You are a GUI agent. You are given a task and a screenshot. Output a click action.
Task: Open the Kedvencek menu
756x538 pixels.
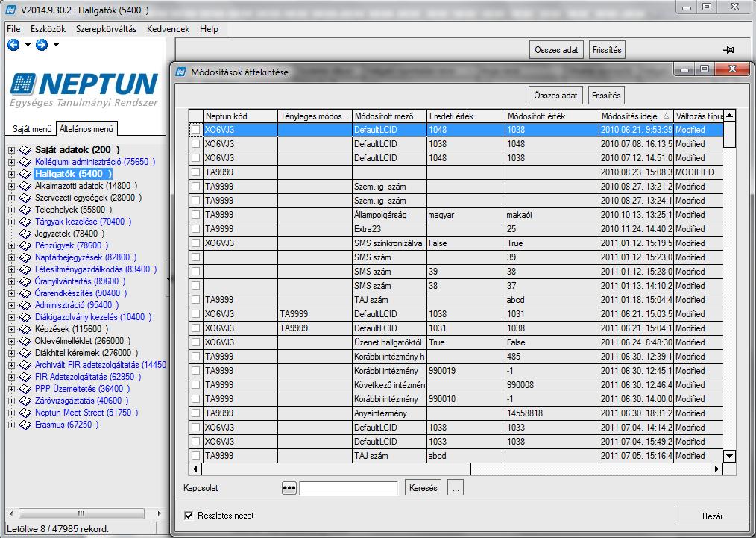point(168,29)
